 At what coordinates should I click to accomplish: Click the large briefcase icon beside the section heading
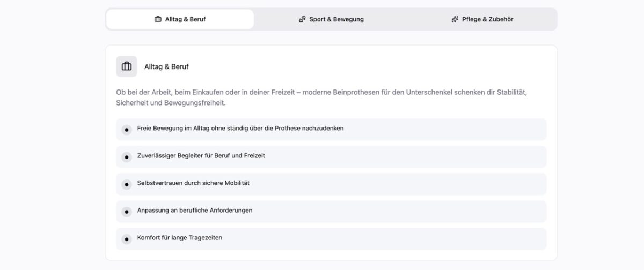pyautogui.click(x=127, y=66)
